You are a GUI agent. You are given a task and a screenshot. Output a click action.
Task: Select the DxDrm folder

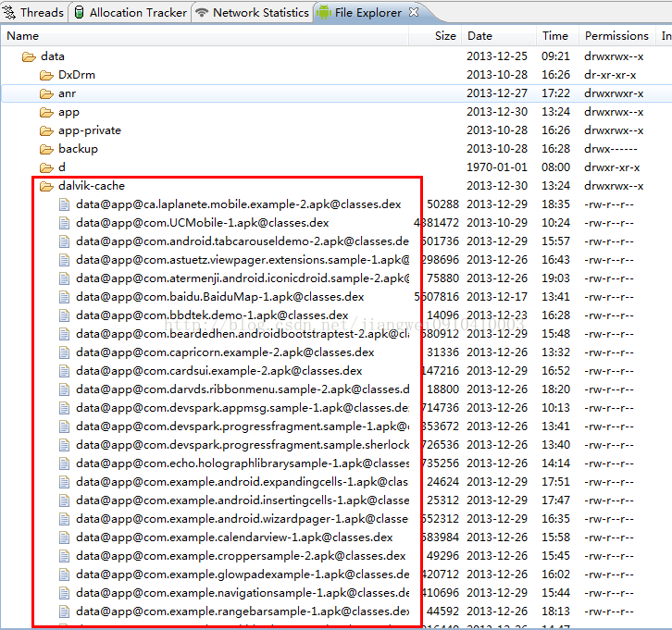click(x=77, y=75)
